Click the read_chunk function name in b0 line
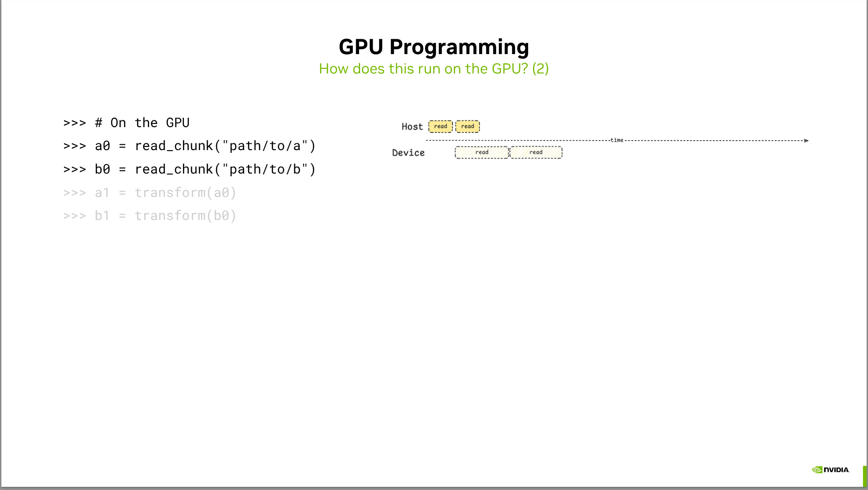868x490 pixels. pos(174,169)
